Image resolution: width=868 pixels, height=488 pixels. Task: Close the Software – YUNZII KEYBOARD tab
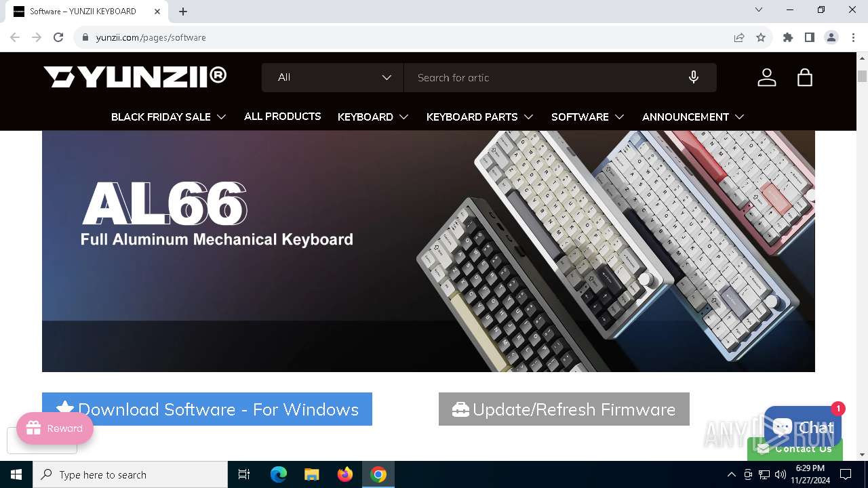pos(157,12)
